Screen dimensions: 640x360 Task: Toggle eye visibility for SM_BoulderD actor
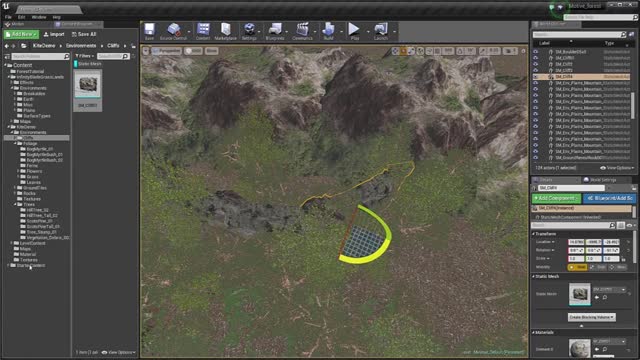536,52
